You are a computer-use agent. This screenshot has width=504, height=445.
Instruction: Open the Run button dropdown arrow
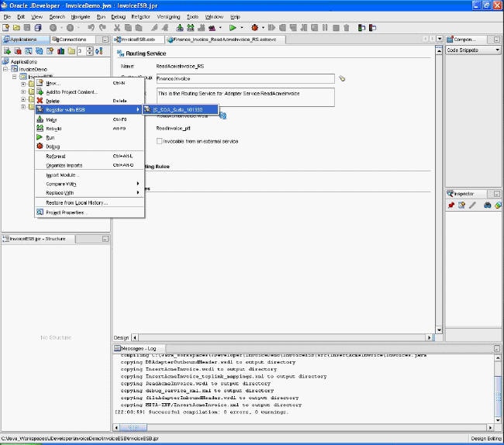click(242, 28)
